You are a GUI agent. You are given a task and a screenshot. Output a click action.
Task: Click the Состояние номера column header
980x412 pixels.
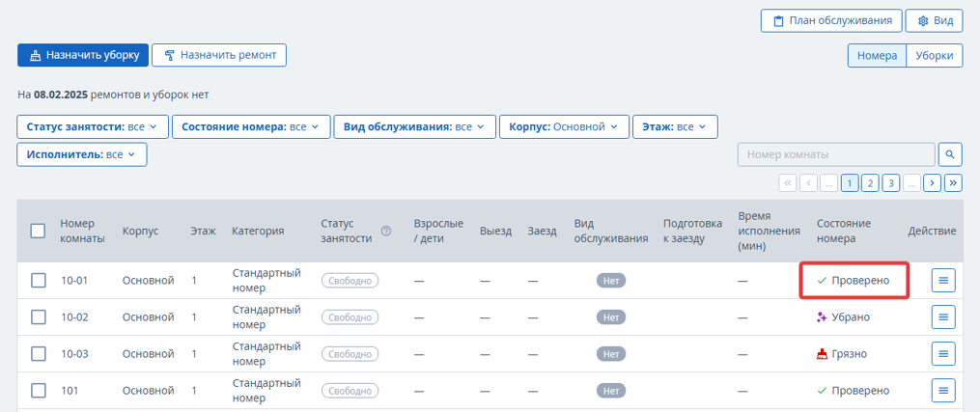[x=844, y=231]
